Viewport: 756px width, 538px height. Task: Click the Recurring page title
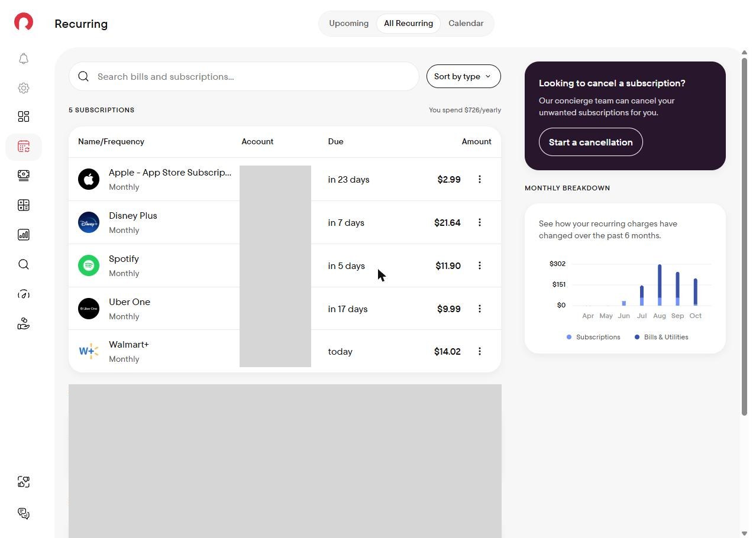coord(81,24)
